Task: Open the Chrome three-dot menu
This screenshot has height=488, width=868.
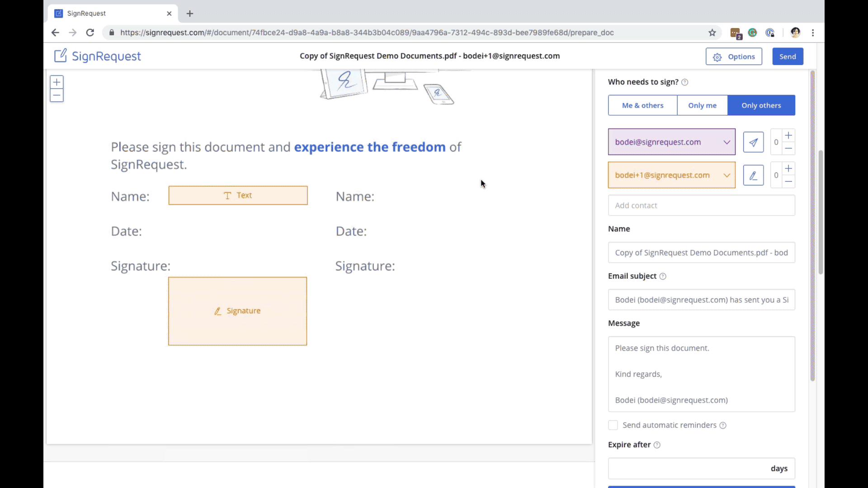Action: coord(813,33)
